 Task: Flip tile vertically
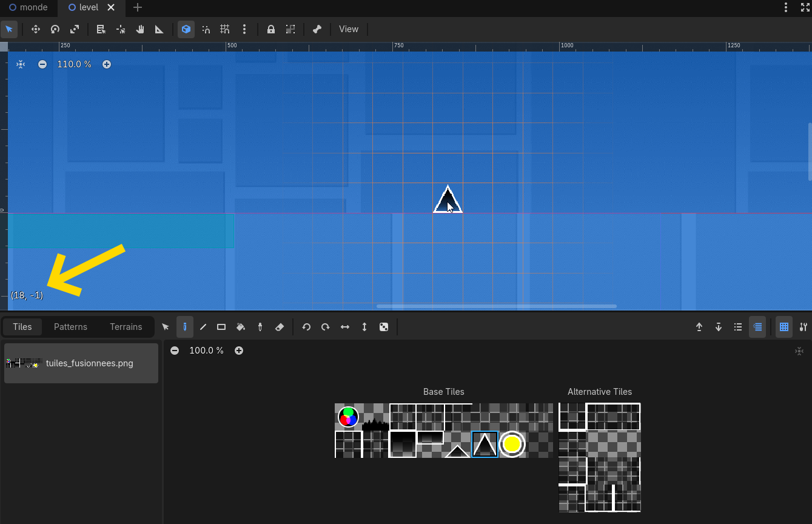364,327
